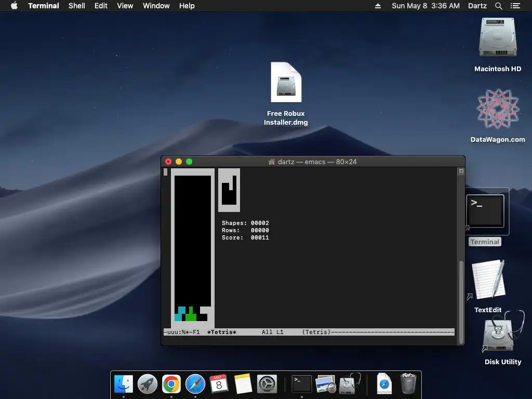This screenshot has width=532, height=399.
Task: Click the Dartz user menu
Action: tap(477, 6)
